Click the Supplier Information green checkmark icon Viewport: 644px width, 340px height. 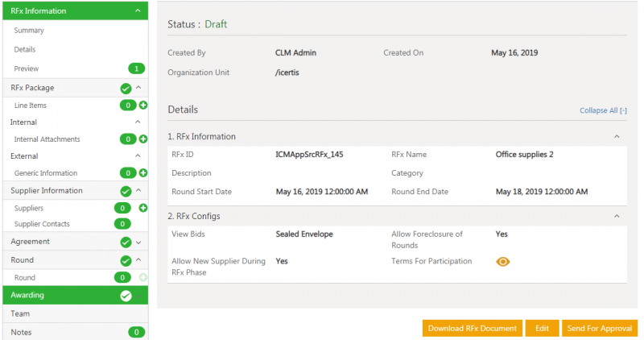pos(126,191)
